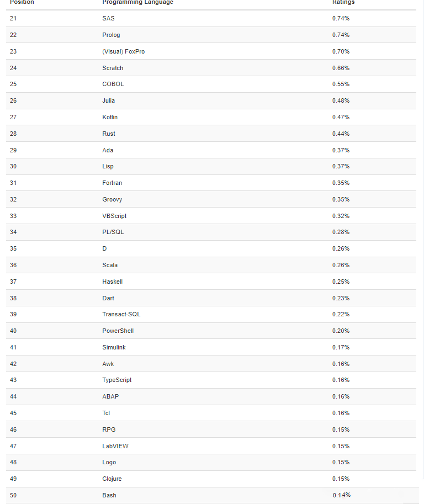The height and width of the screenshot is (504, 424).
Task: Select the Haskell row's language name
Action: pos(112,282)
